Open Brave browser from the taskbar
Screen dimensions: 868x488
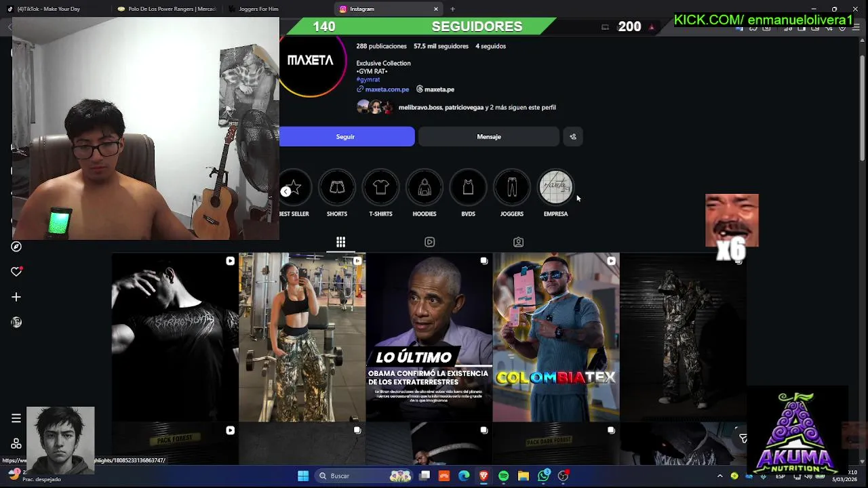coord(484,476)
